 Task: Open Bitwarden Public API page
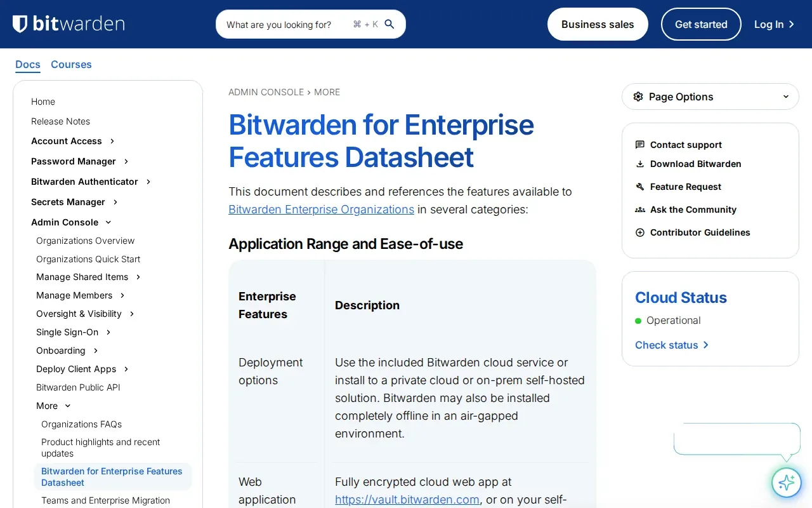click(x=78, y=387)
